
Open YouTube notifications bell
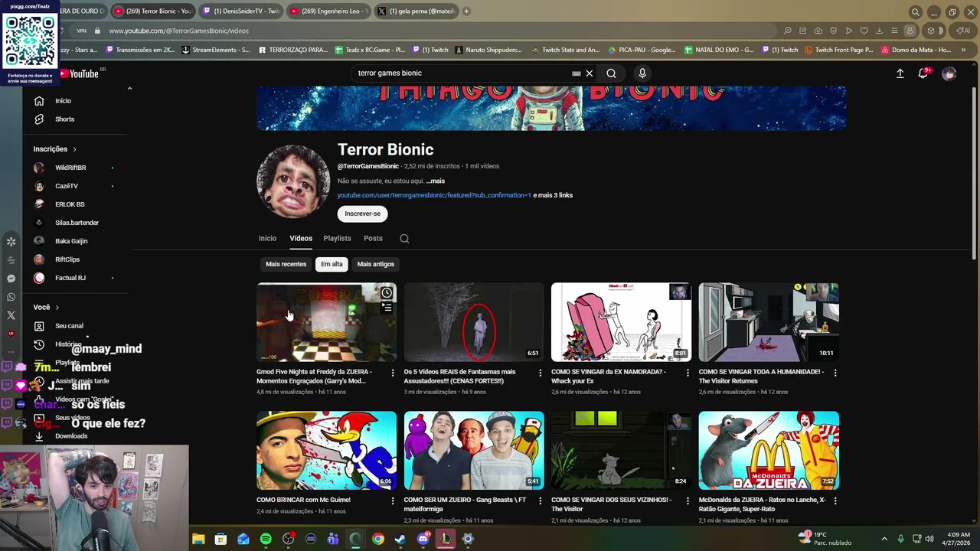click(x=923, y=73)
